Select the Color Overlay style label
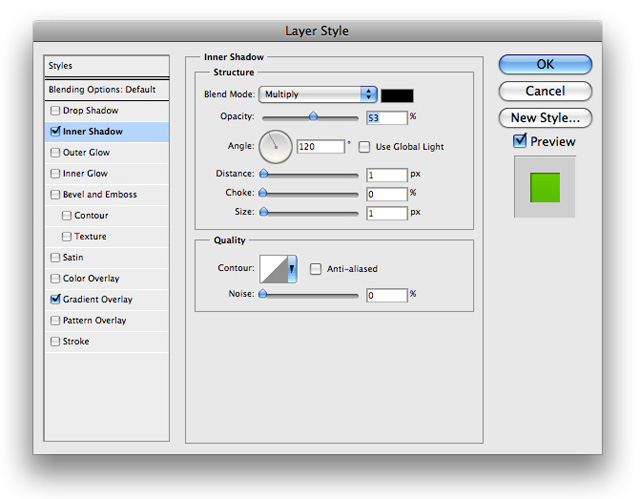 (x=91, y=279)
